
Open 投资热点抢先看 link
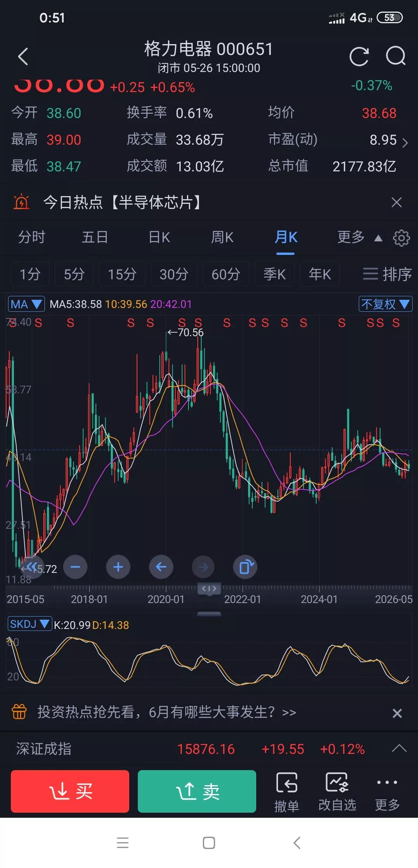tap(166, 712)
